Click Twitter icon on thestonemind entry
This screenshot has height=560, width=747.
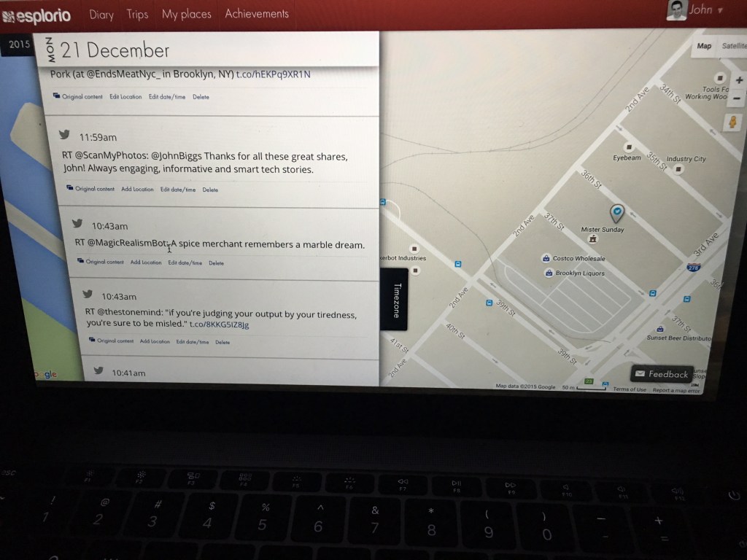(x=88, y=294)
